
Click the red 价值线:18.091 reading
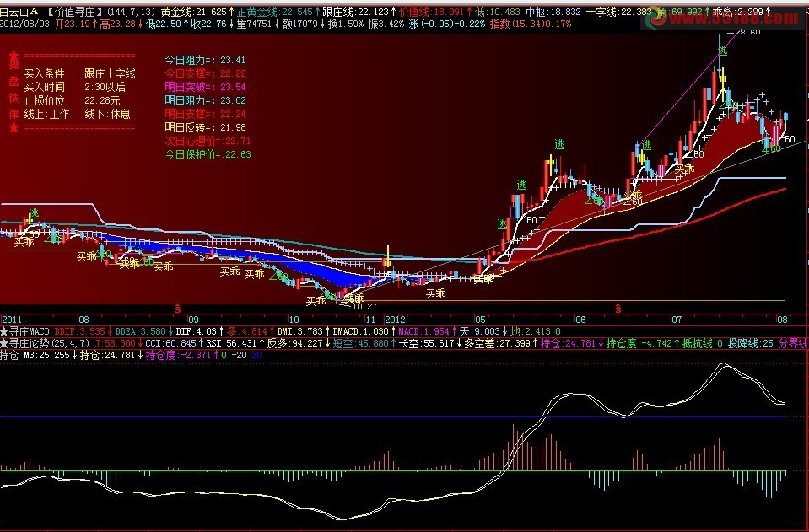[433, 11]
